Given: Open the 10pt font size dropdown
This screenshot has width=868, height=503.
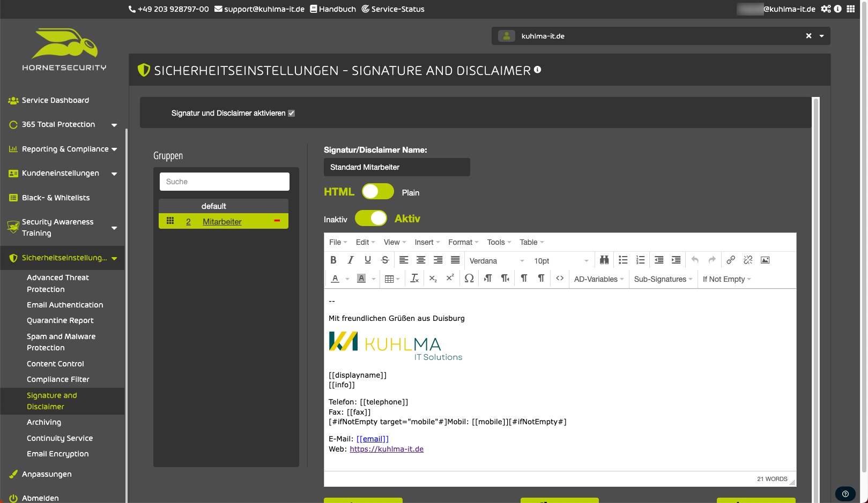Looking at the screenshot, I should coord(561,261).
